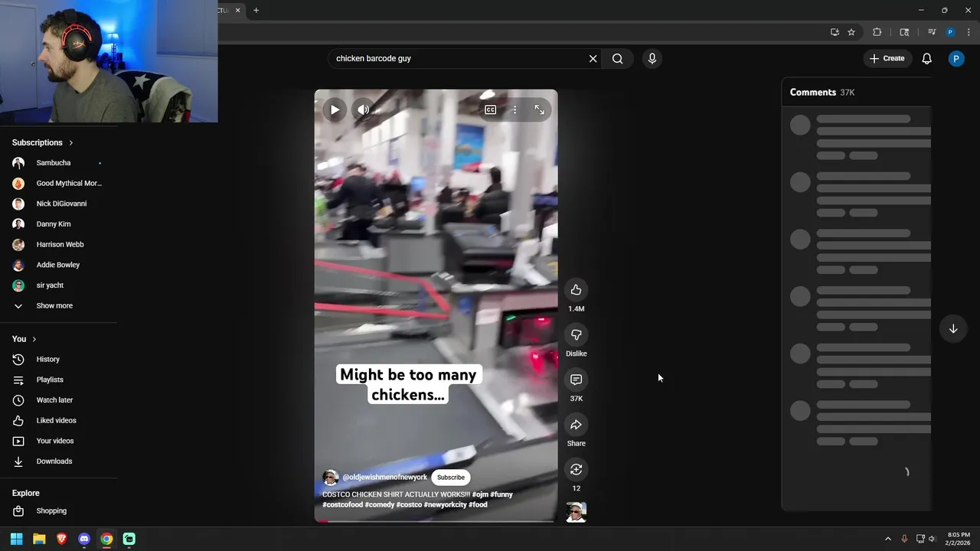This screenshot has width=980, height=551.
Task: Open the Harrison Webb channel
Action: click(58, 245)
